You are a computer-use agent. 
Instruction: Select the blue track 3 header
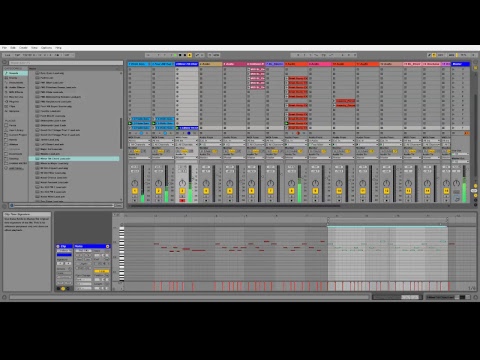pos(187,64)
